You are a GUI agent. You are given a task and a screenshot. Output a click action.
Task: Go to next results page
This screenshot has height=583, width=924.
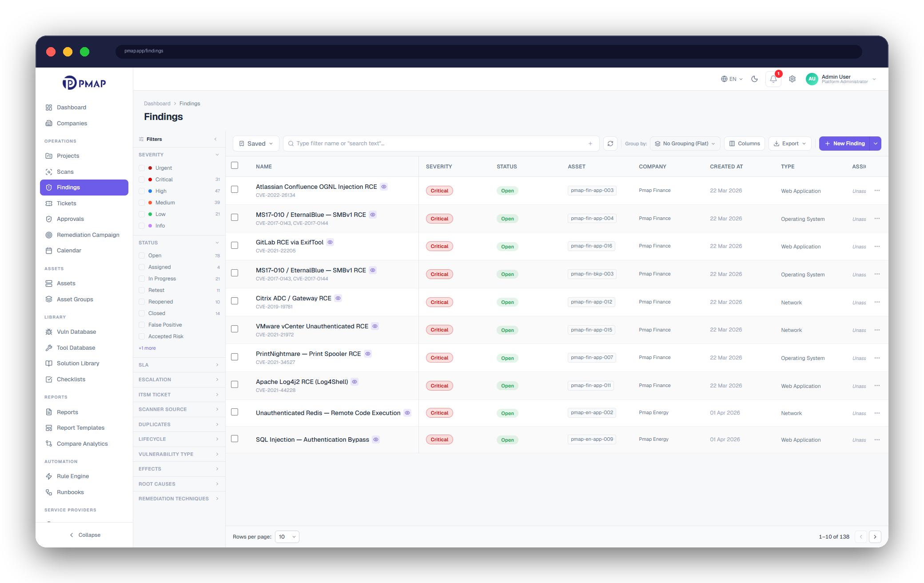point(875,537)
